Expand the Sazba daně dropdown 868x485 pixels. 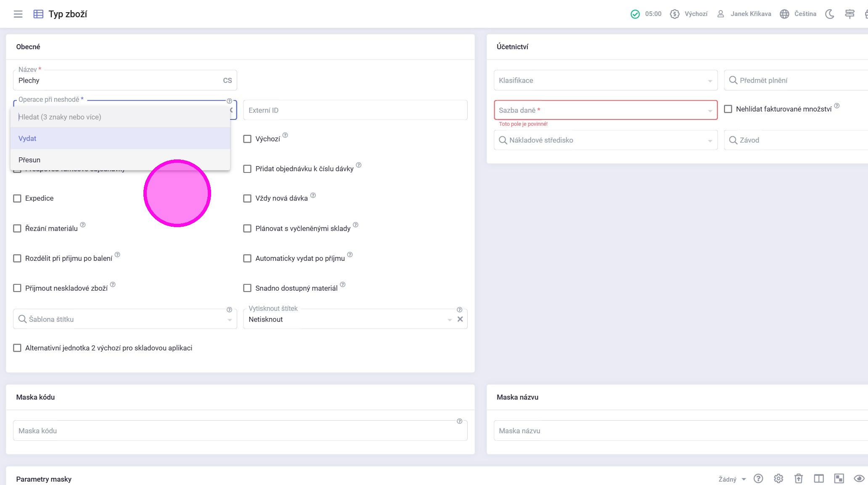pos(606,110)
